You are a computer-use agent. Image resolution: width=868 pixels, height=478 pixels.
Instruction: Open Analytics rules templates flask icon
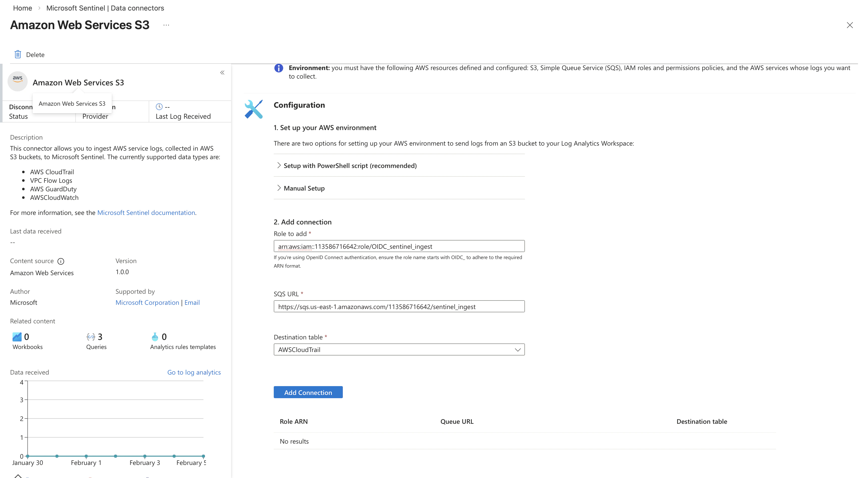click(x=155, y=336)
